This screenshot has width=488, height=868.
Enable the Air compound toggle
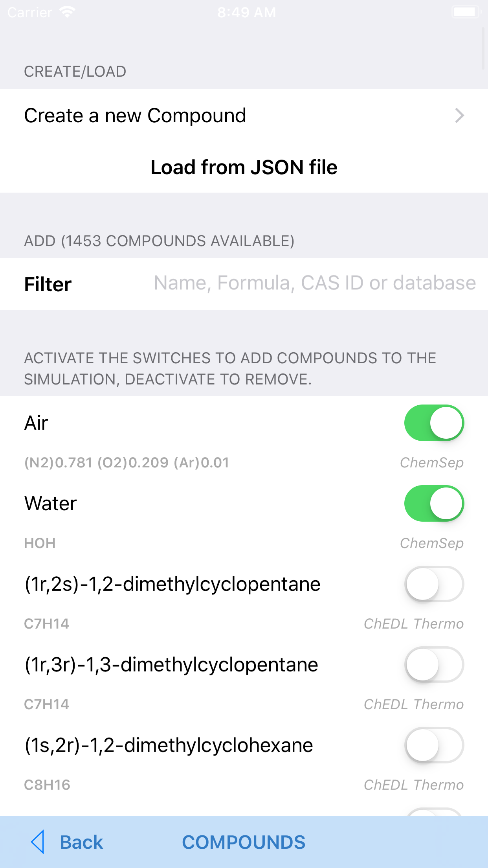tap(433, 423)
